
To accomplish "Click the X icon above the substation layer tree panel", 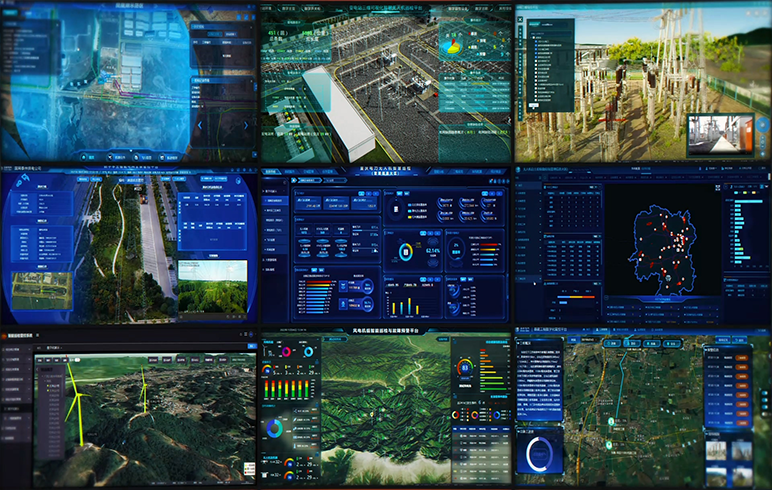I will pos(520,20).
